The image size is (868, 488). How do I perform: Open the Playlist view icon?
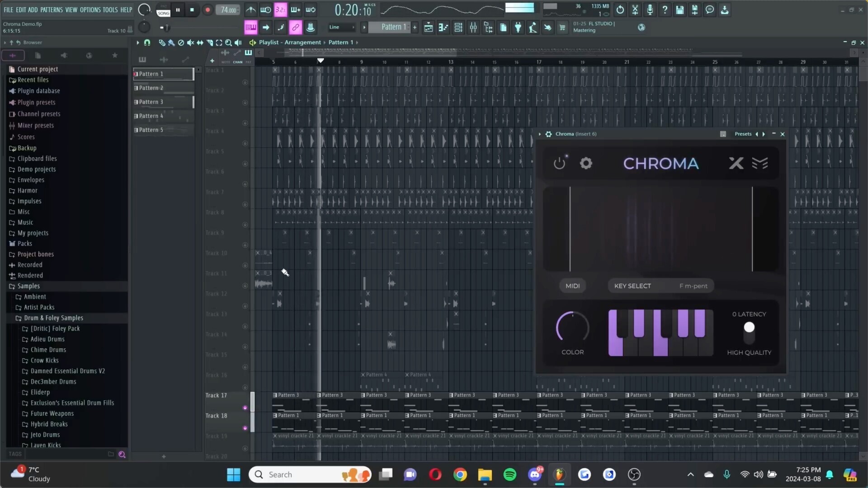pos(428,28)
